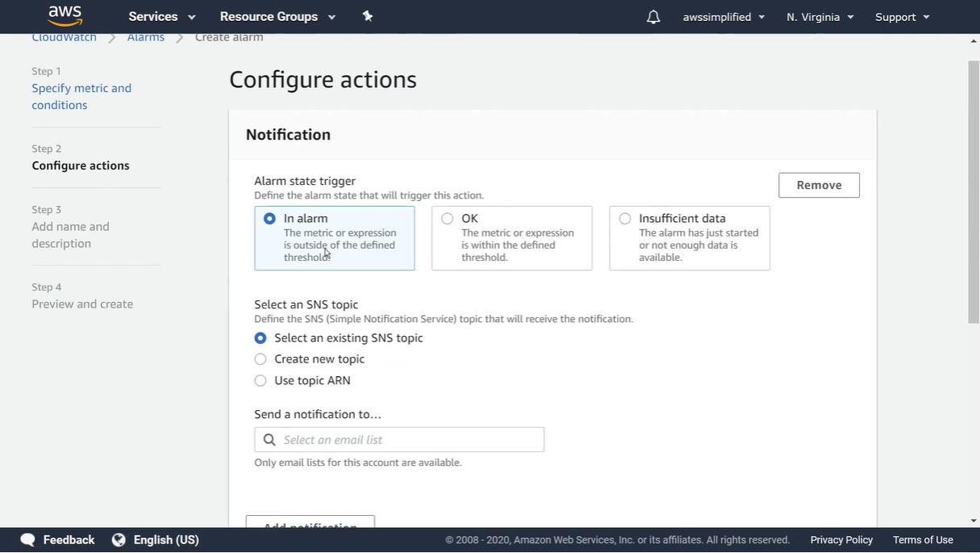Open the Resource Groups dropdown

pos(277,17)
